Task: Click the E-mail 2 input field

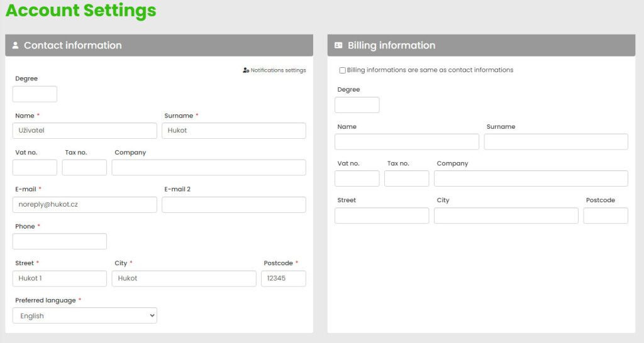Action: 233,205
